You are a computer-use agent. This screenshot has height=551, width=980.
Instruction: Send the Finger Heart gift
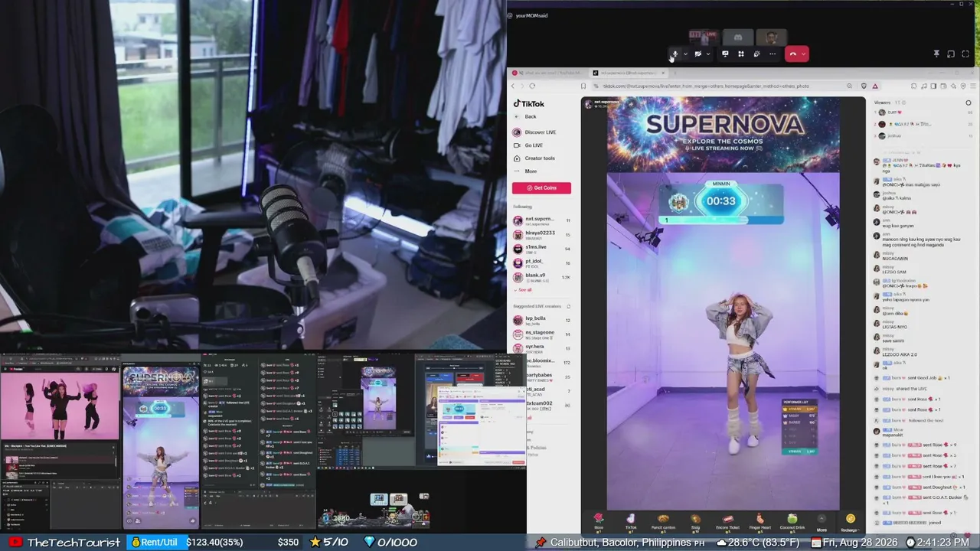[x=759, y=521]
